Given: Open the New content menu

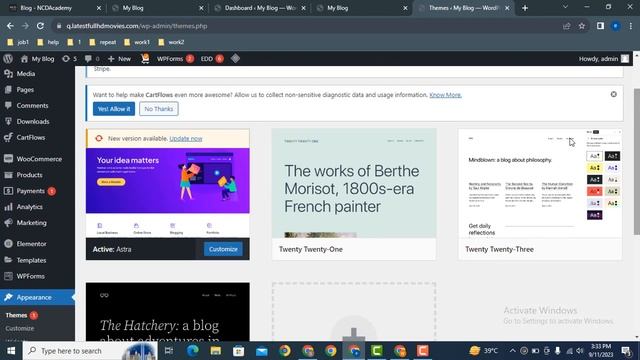Looking at the screenshot, I should (x=119, y=59).
